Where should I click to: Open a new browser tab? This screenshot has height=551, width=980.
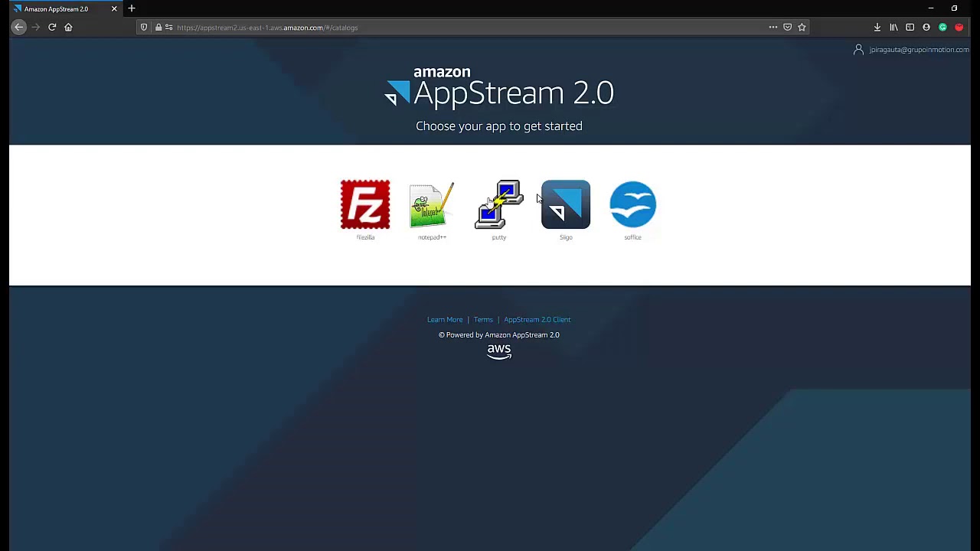click(x=132, y=8)
